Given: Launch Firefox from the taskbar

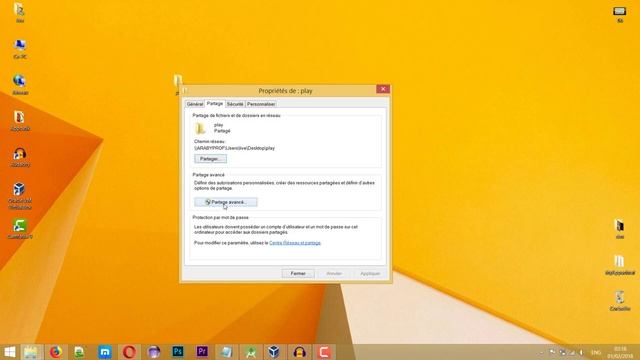Looking at the screenshot, I should coord(56,352).
